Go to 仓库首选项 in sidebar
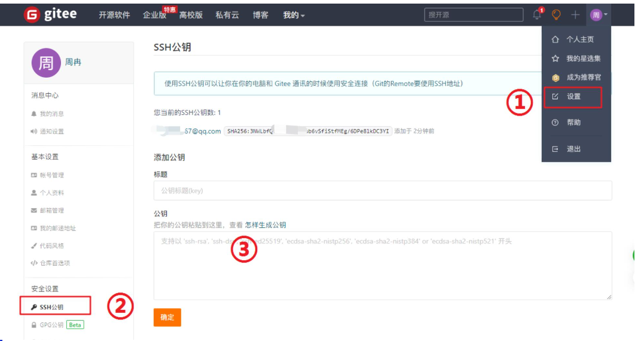Screen dimensions: 644x341 [x=54, y=263]
